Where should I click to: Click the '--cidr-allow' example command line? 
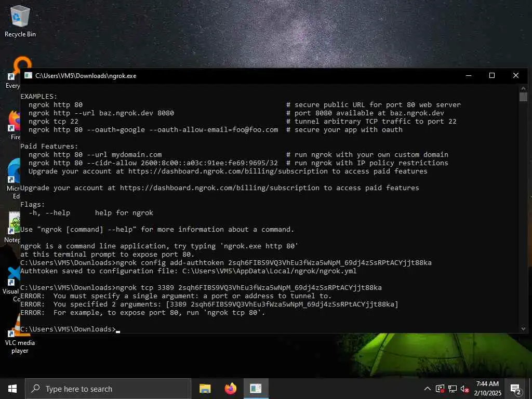[153, 163]
